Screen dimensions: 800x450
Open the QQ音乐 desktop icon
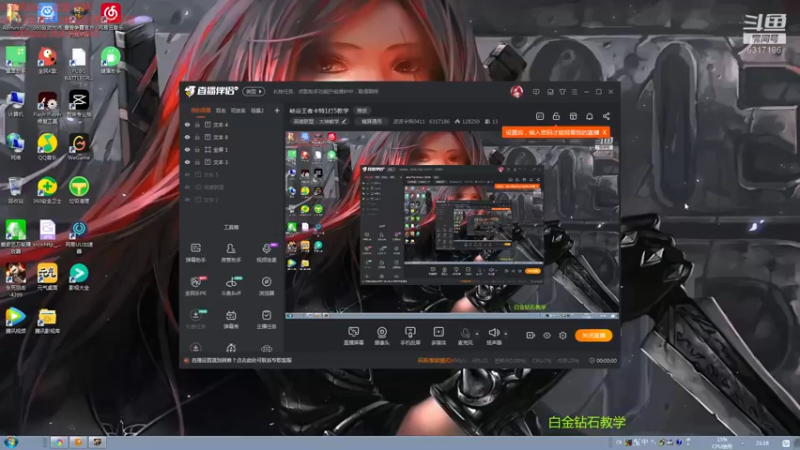point(47,146)
